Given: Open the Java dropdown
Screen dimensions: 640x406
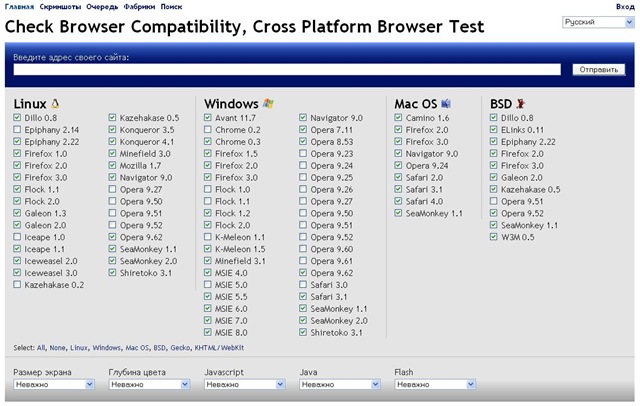Looking at the screenshot, I should pos(340,384).
